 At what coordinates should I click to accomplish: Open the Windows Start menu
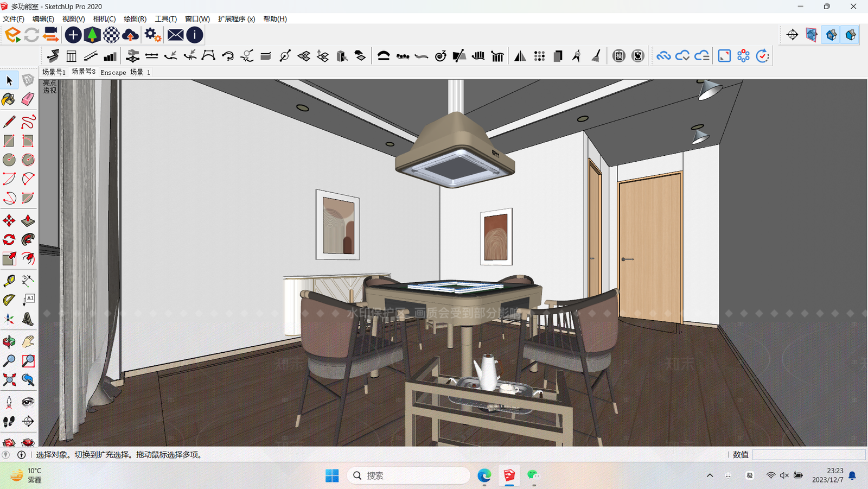click(x=332, y=475)
